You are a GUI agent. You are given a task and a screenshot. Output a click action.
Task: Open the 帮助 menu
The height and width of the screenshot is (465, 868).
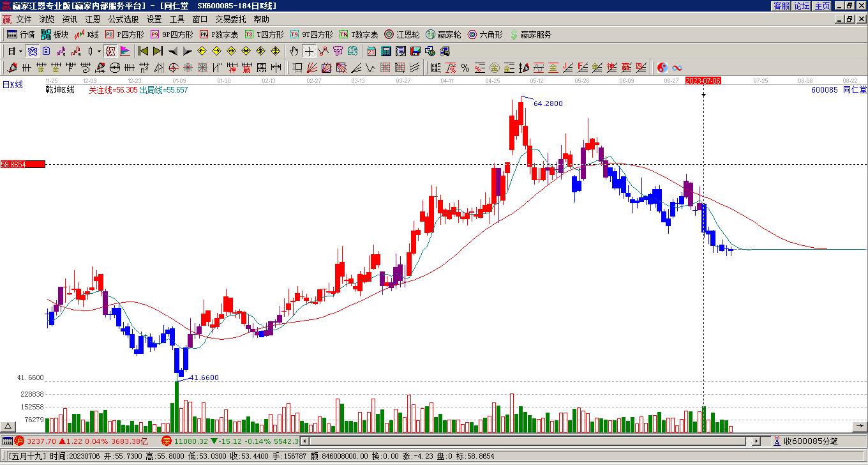pyautogui.click(x=261, y=19)
